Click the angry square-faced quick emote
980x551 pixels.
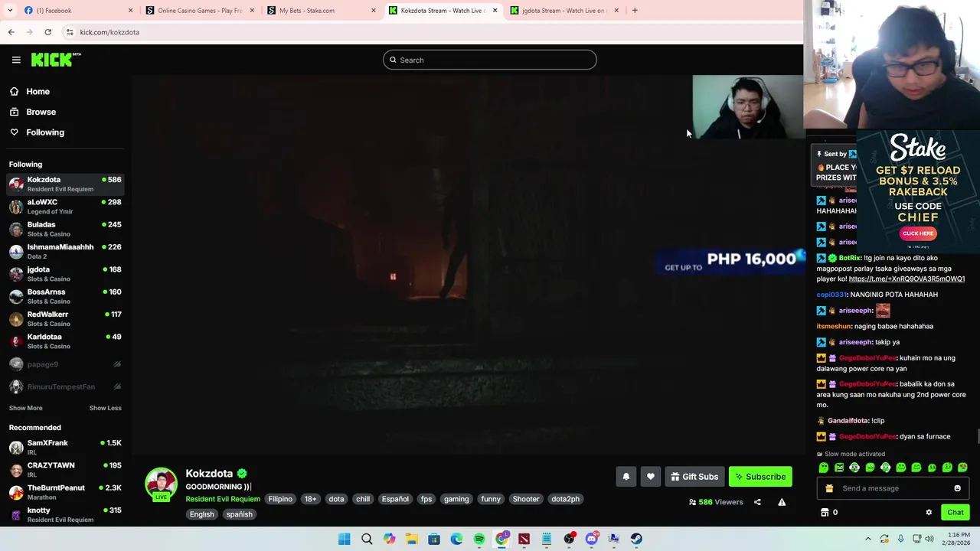pyautogui.click(x=839, y=468)
